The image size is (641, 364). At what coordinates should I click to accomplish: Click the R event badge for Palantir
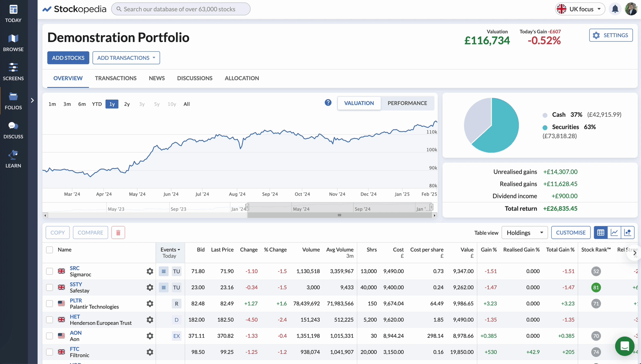[x=177, y=303]
